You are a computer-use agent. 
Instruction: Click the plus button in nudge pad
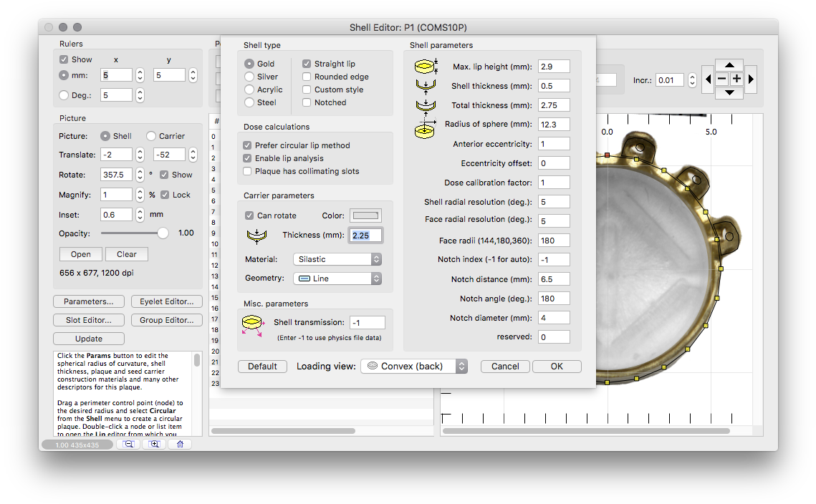(x=736, y=79)
